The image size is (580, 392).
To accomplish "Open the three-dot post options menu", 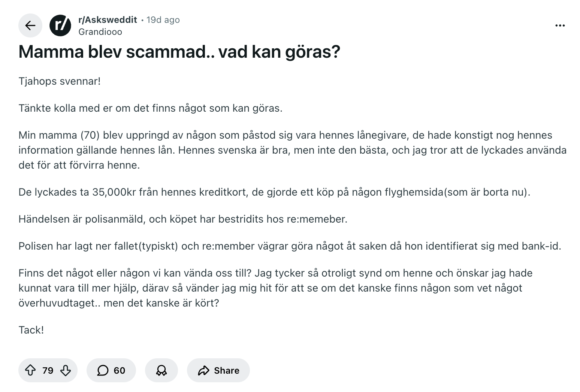I will [x=560, y=25].
